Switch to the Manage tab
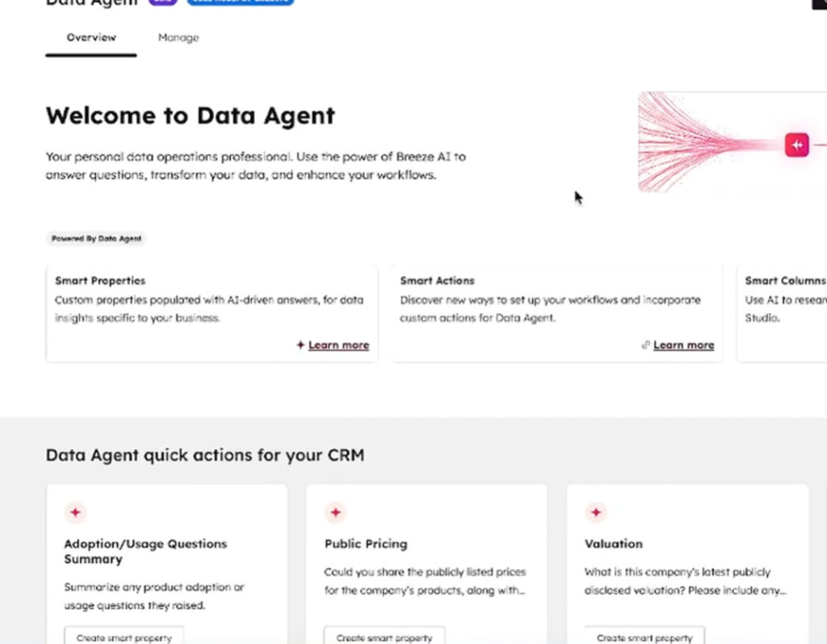Screen dimensions: 827x644 (178, 38)
